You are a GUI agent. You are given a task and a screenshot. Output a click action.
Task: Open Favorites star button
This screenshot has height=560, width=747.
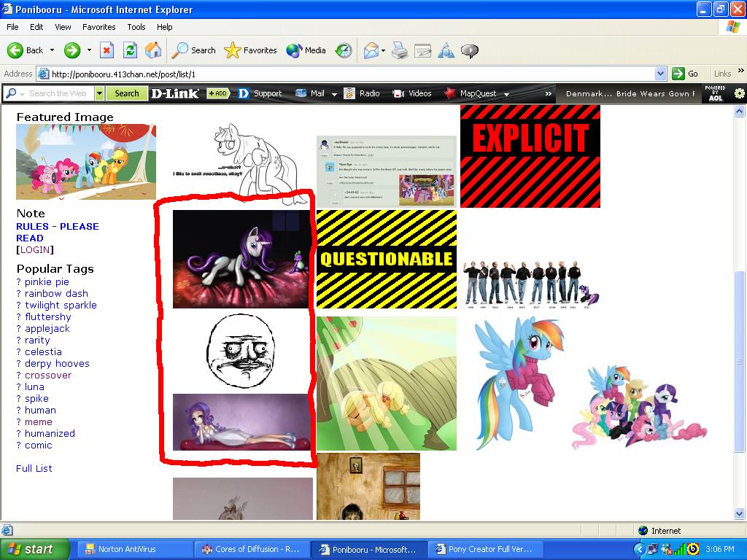click(251, 50)
